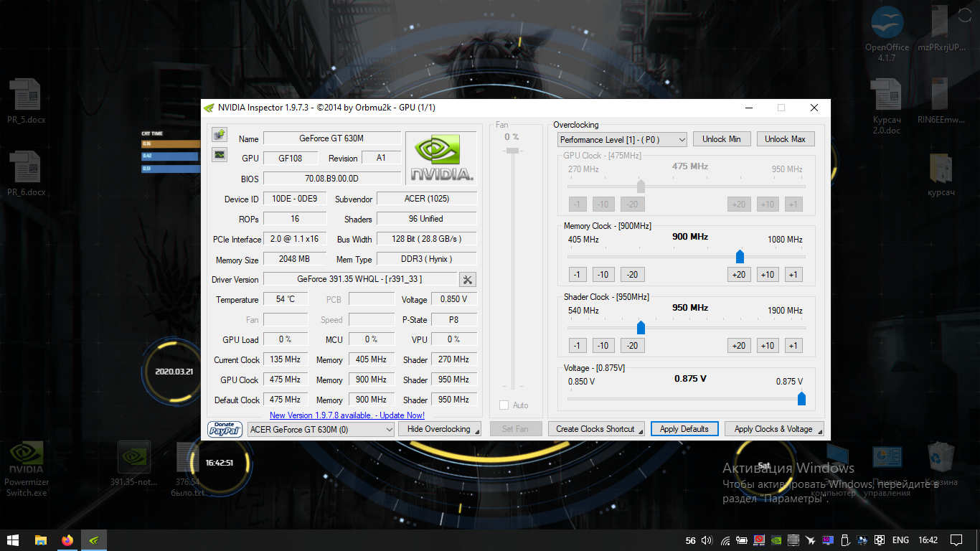The height and width of the screenshot is (551, 980).
Task: Open driver profile settings wrench icon
Action: (467, 280)
